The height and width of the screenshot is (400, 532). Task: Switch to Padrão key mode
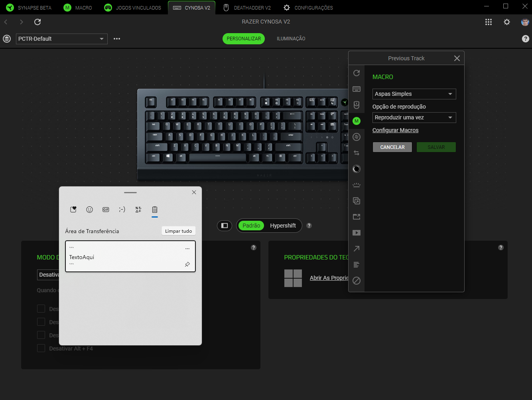pyautogui.click(x=251, y=226)
